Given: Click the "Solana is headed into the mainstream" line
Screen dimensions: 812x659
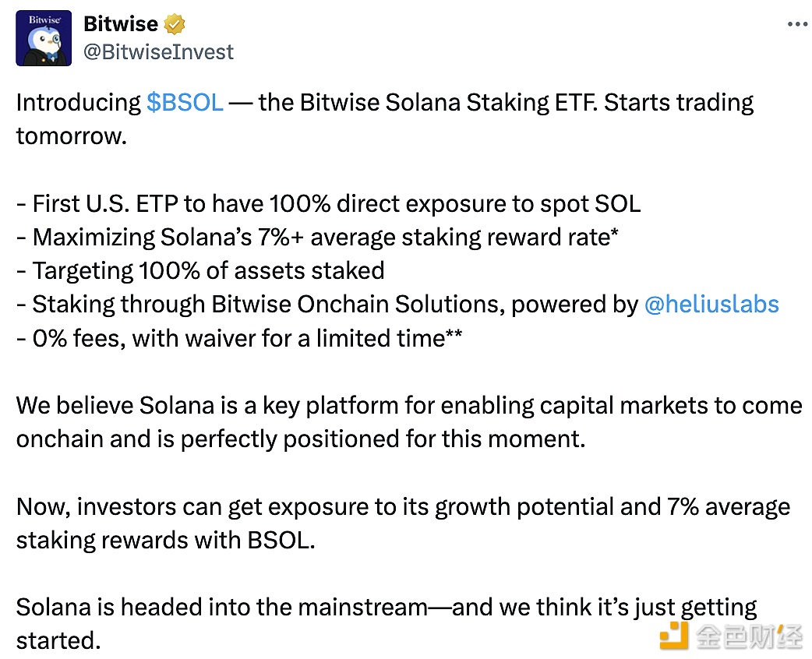Looking at the screenshot, I should click(x=387, y=608).
